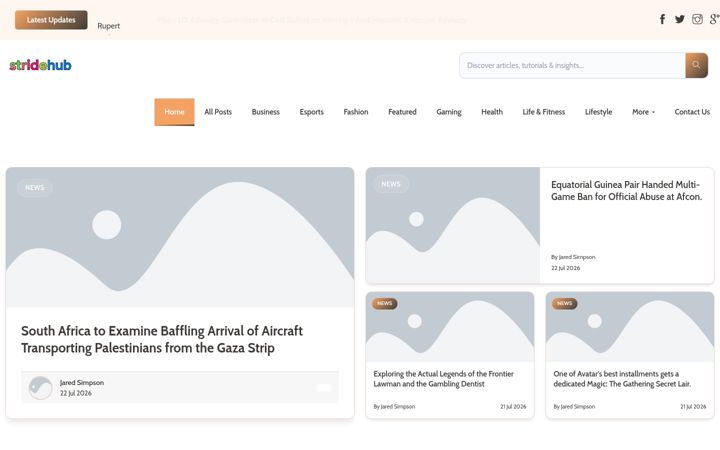Click NEWS badge on South Africa article

pos(35,187)
